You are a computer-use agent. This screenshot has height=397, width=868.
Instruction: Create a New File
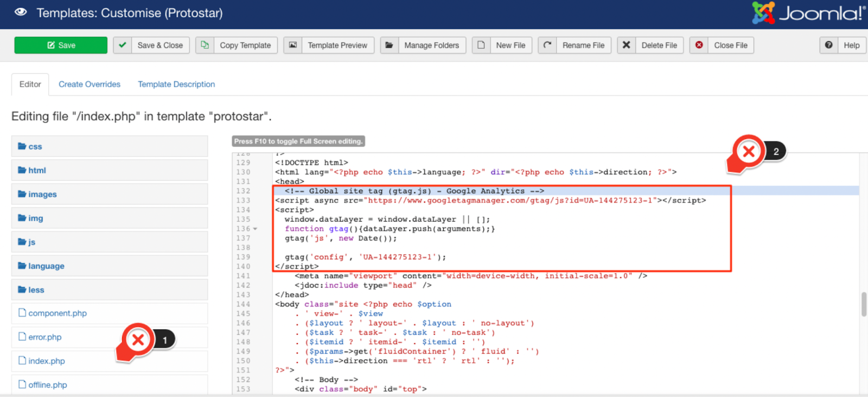click(510, 45)
